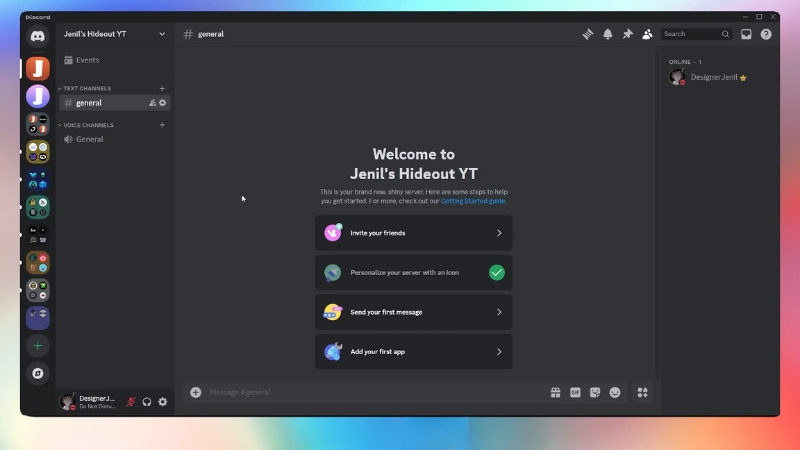
Task: Join the General voice channel
Action: (90, 139)
